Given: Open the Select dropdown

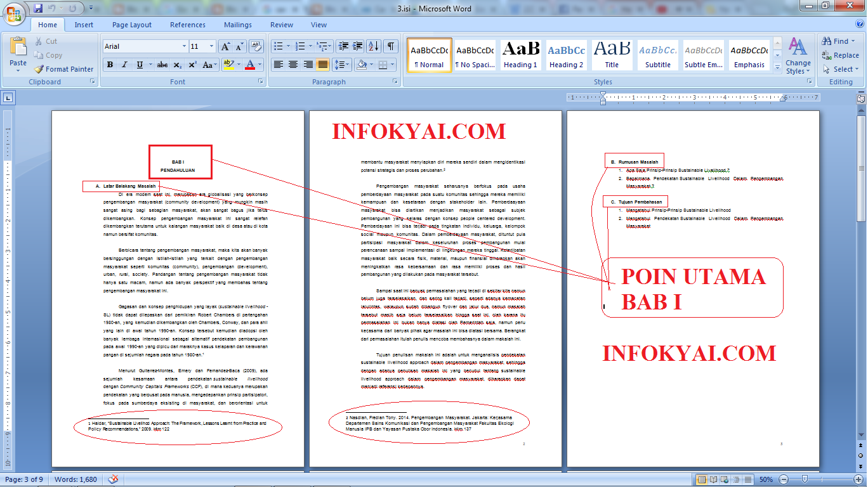Looking at the screenshot, I should pos(841,69).
